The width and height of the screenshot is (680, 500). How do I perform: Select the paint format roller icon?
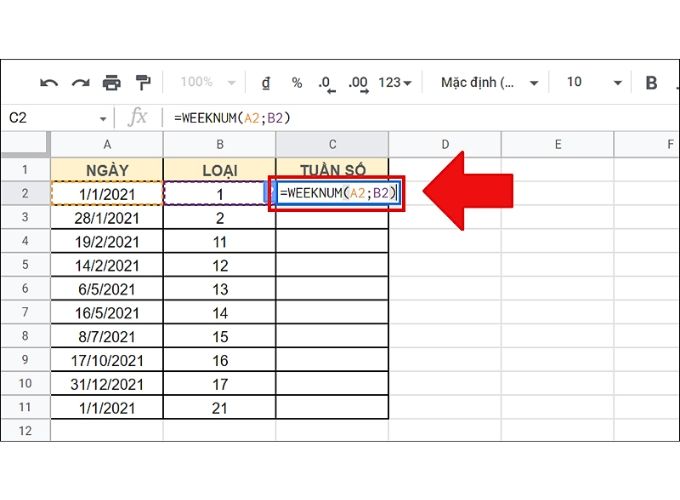[143, 82]
